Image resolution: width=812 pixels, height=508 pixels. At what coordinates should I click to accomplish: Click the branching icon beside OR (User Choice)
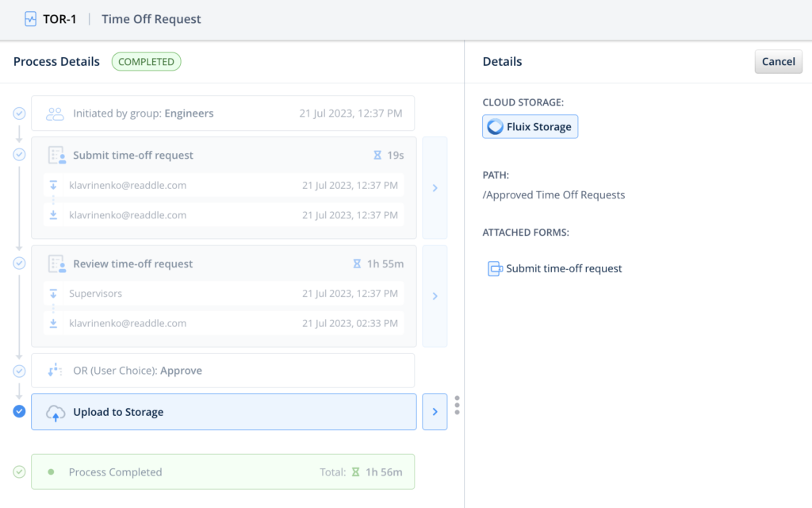56,371
